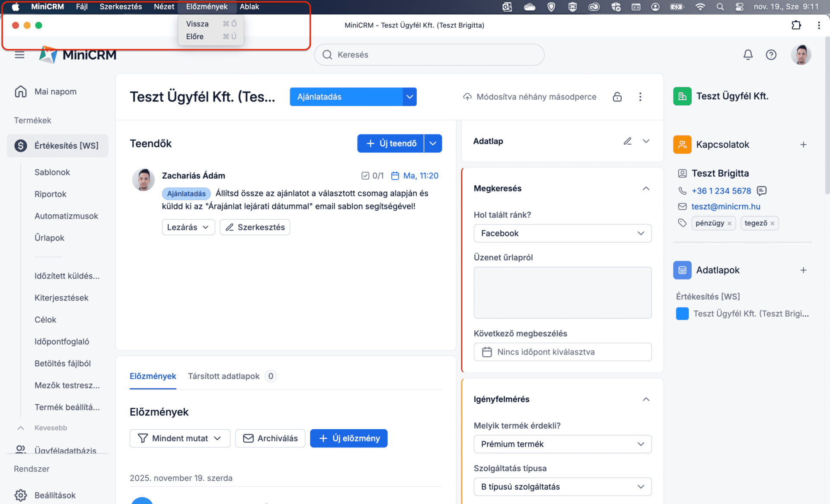Open the Ajánlatadás status dropdown
The width and height of the screenshot is (830, 504).
click(x=409, y=97)
